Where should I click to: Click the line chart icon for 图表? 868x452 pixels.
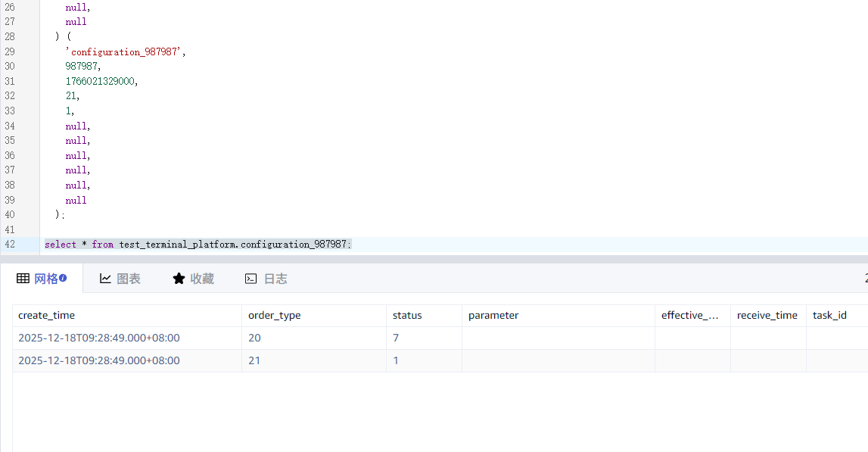(x=106, y=279)
